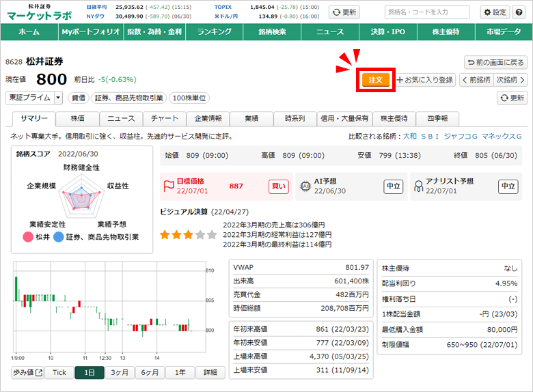Open the 詳細 chart button
Image resolution: width=533 pixels, height=392 pixels.
[x=210, y=373]
